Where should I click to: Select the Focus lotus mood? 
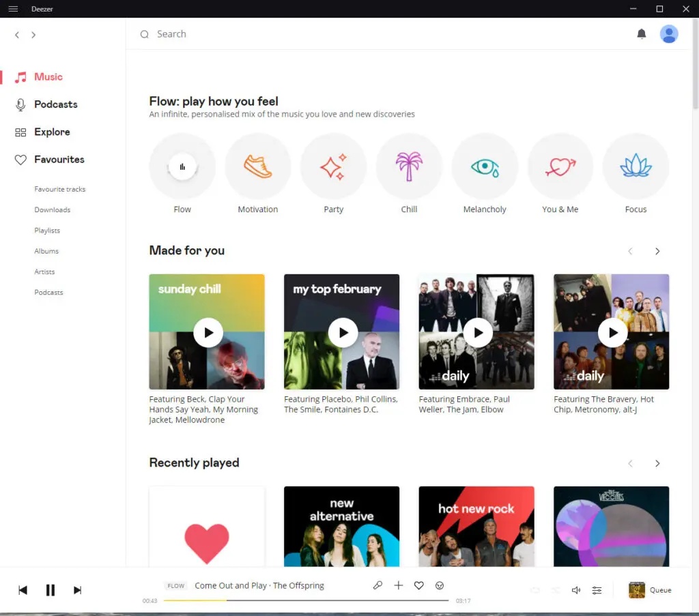636,166
